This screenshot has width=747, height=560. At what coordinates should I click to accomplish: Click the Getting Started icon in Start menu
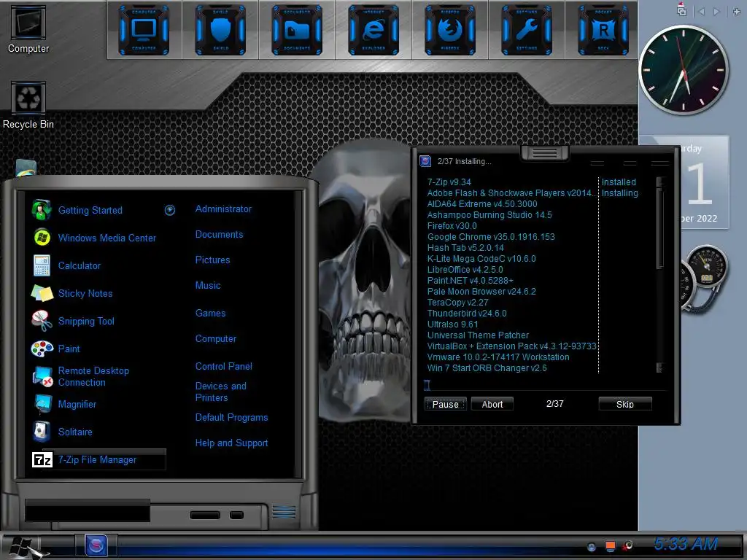[x=42, y=210]
